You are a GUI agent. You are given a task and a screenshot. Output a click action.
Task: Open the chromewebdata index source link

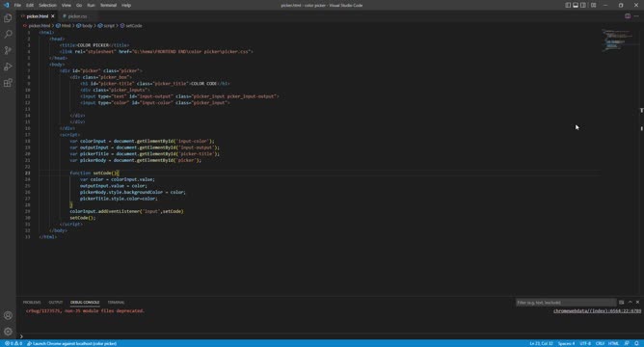pyautogui.click(x=597, y=311)
